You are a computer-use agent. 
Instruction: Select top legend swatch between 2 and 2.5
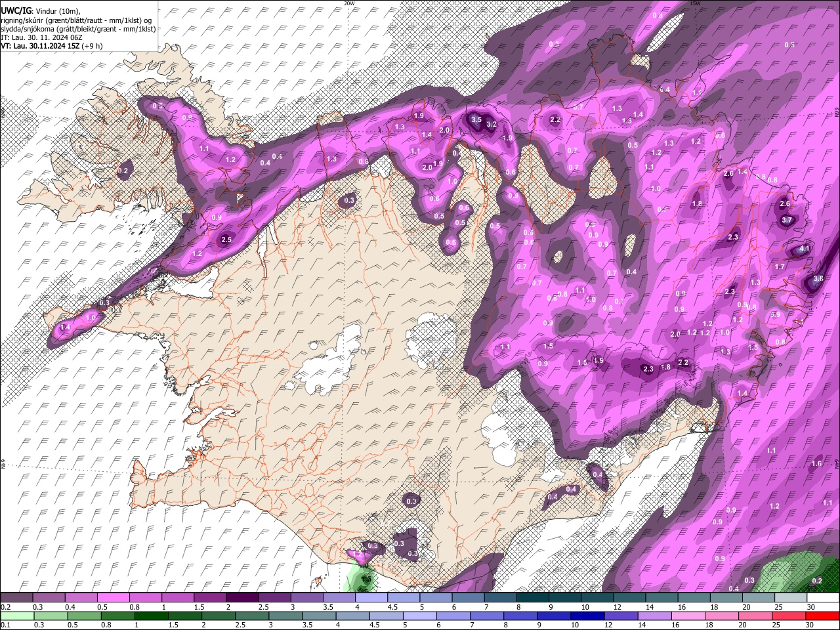(242, 598)
